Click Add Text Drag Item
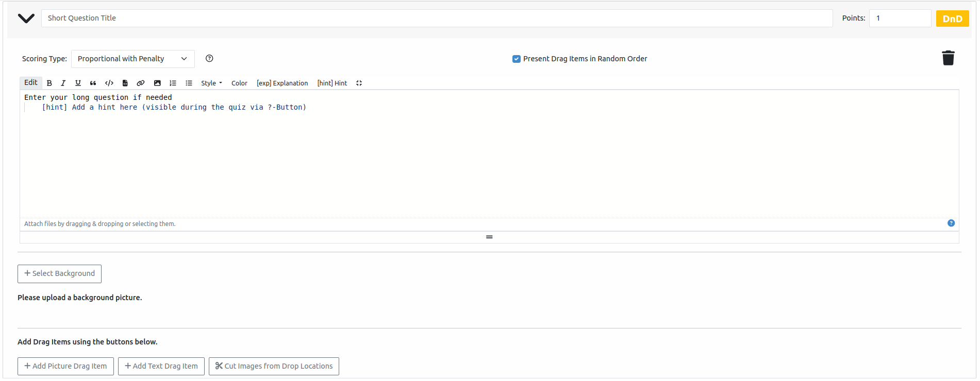980x381 pixels. (x=161, y=366)
